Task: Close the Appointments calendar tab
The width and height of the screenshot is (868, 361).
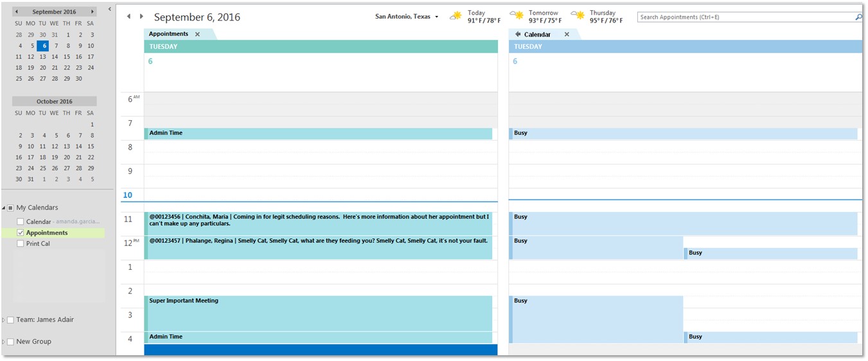Action: (x=197, y=34)
